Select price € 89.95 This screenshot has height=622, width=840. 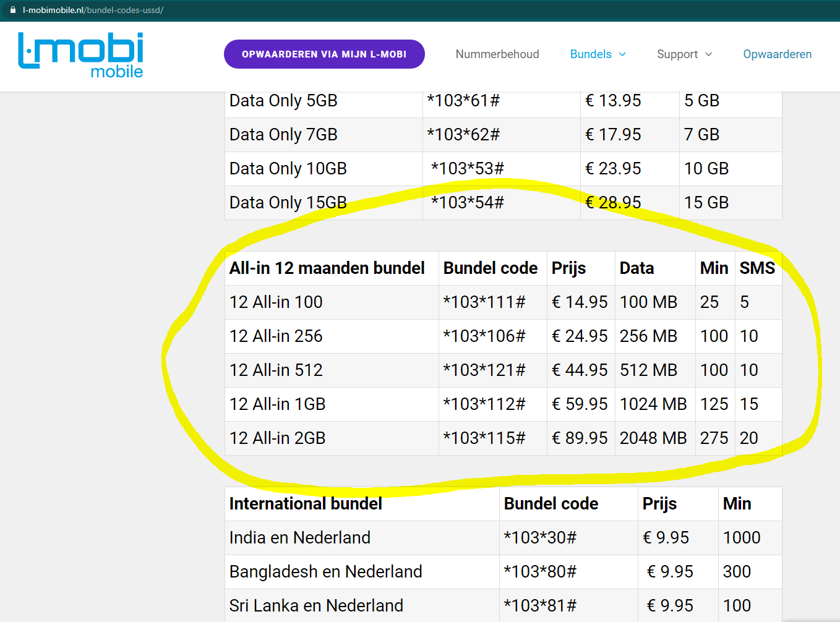580,438
